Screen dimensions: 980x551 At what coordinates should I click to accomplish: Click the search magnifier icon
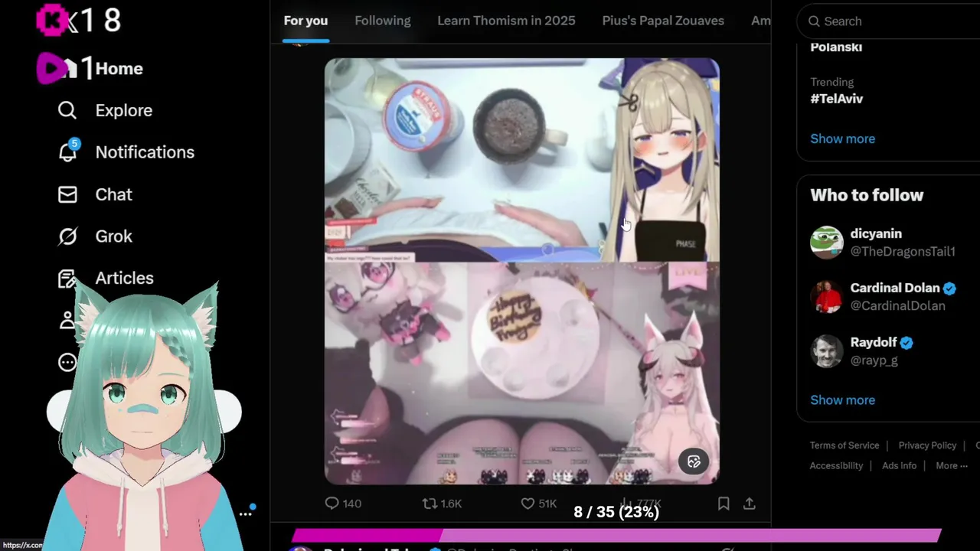814,21
